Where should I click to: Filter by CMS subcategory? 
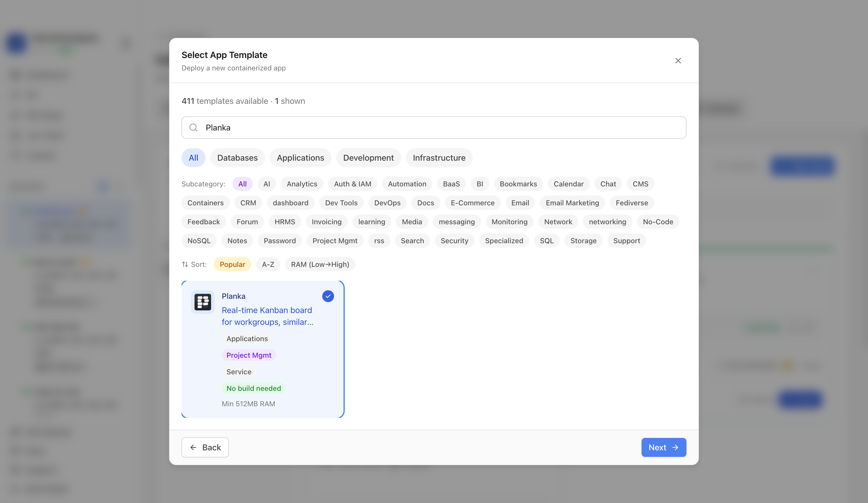[x=640, y=184]
